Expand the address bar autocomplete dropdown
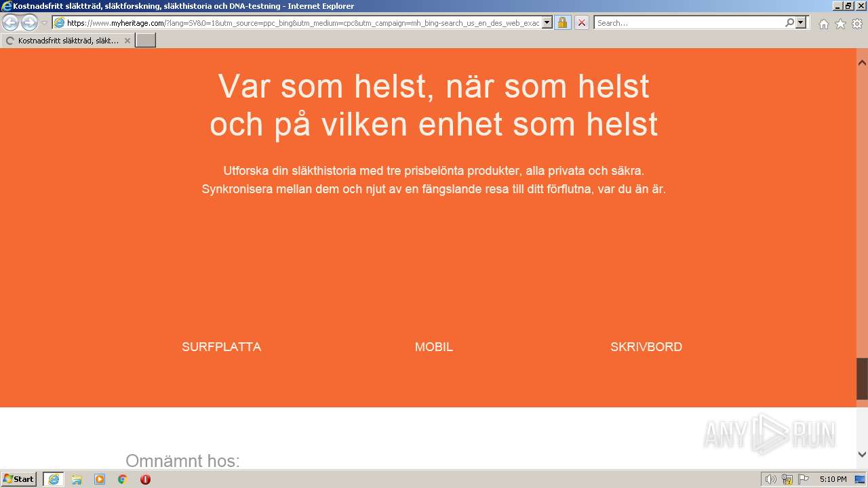 (547, 22)
